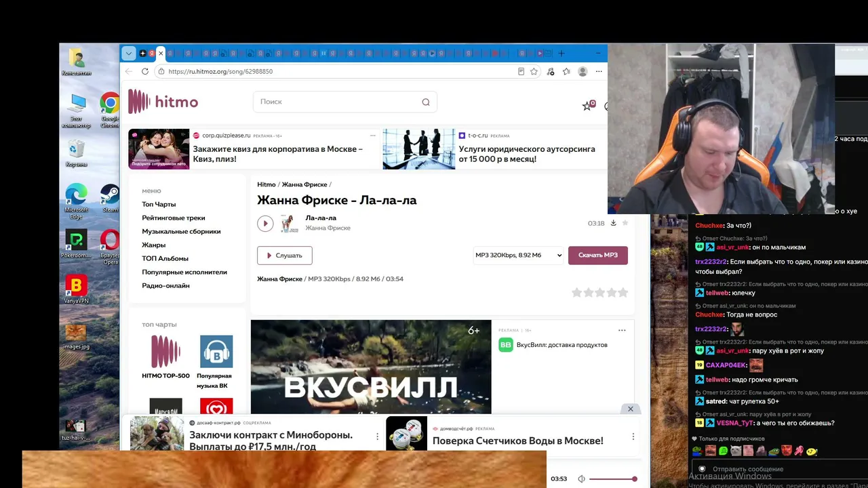Open the HITMO TOP-500 chart tile

[165, 357]
